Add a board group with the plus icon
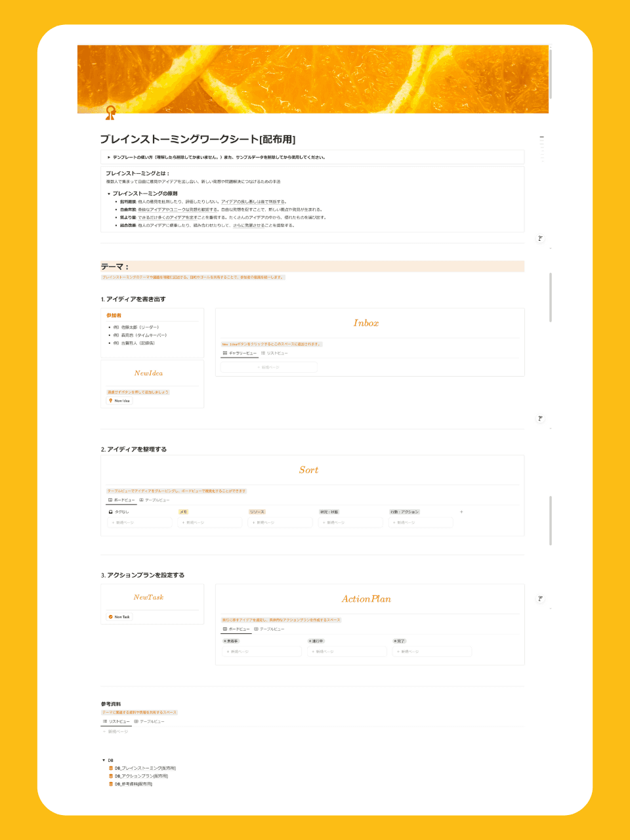Screen dimensions: 630x840 461,512
